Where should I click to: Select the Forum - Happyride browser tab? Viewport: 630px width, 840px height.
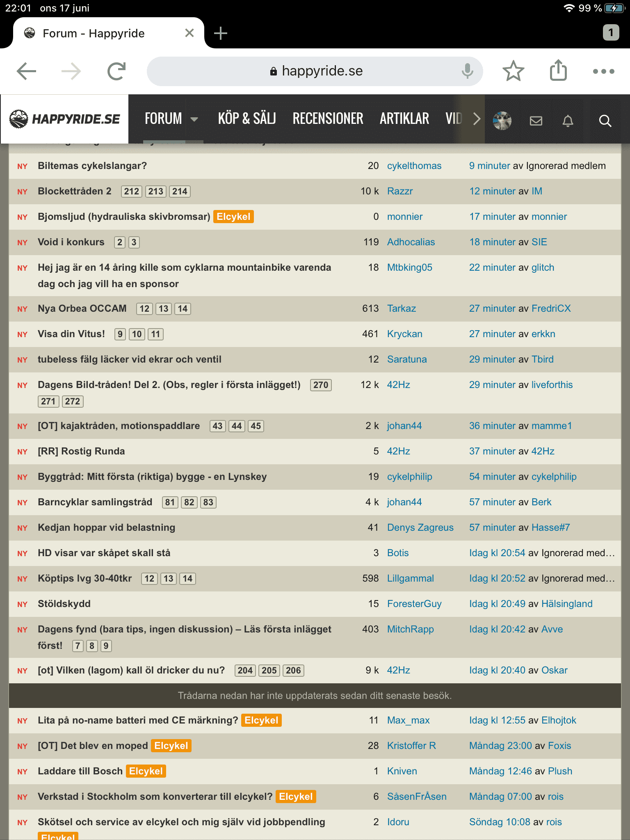(108, 33)
